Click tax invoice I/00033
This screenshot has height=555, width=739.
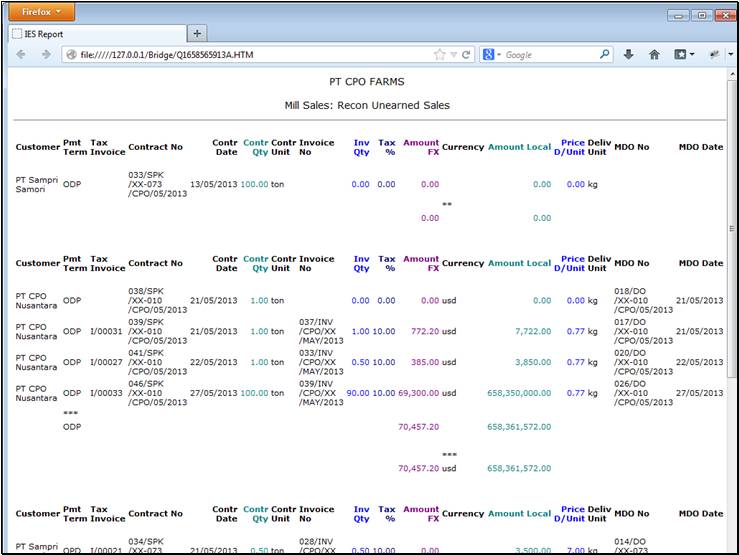click(x=107, y=393)
